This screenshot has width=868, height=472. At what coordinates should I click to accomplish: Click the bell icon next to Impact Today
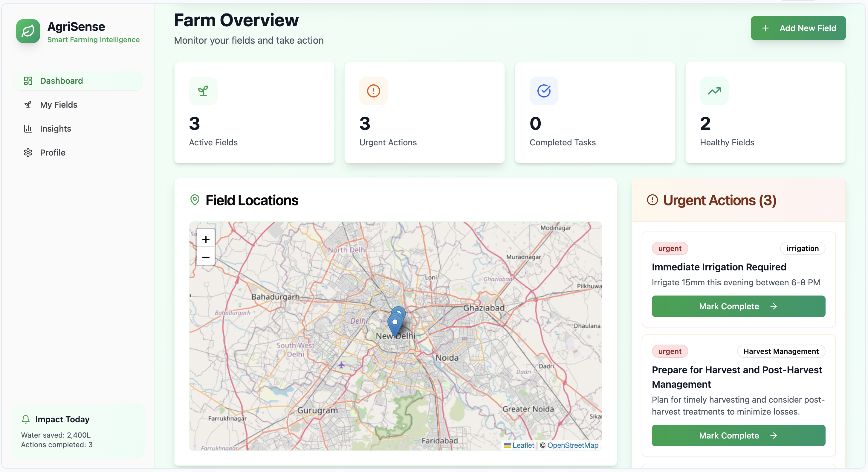coord(26,419)
